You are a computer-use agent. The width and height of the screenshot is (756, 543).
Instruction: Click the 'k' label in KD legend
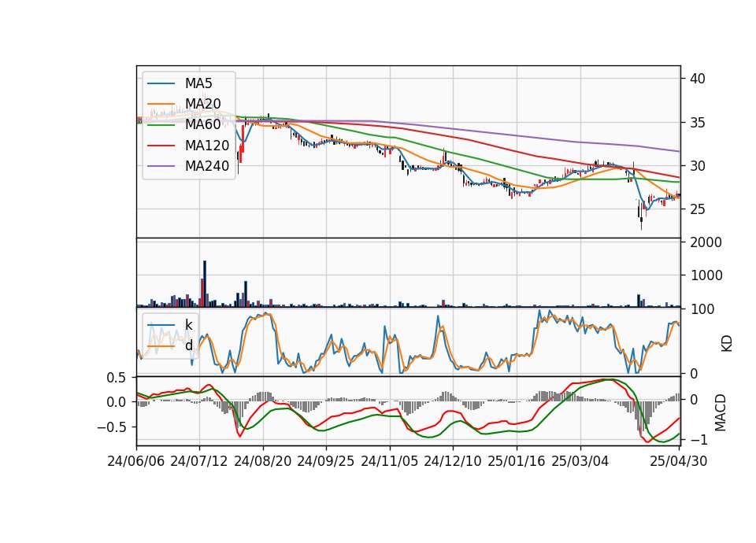coord(188,324)
